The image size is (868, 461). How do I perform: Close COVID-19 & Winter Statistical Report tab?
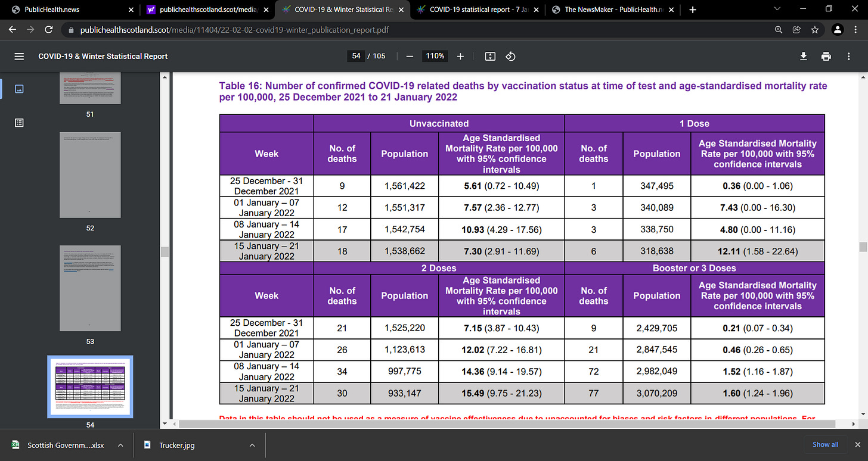point(400,10)
